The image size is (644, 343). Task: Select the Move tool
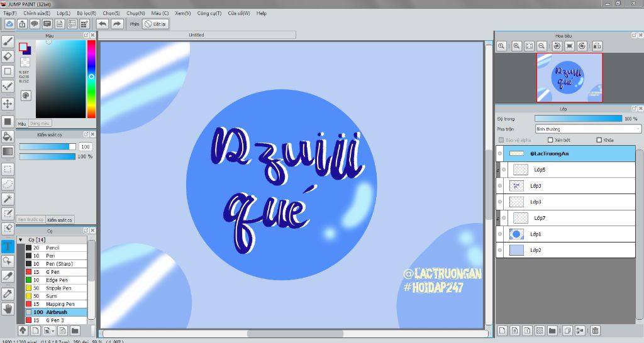(8, 104)
